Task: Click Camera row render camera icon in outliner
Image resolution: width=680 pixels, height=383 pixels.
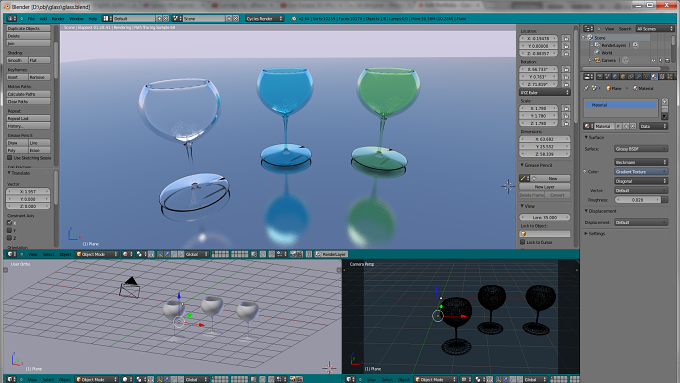Action: tap(667, 60)
